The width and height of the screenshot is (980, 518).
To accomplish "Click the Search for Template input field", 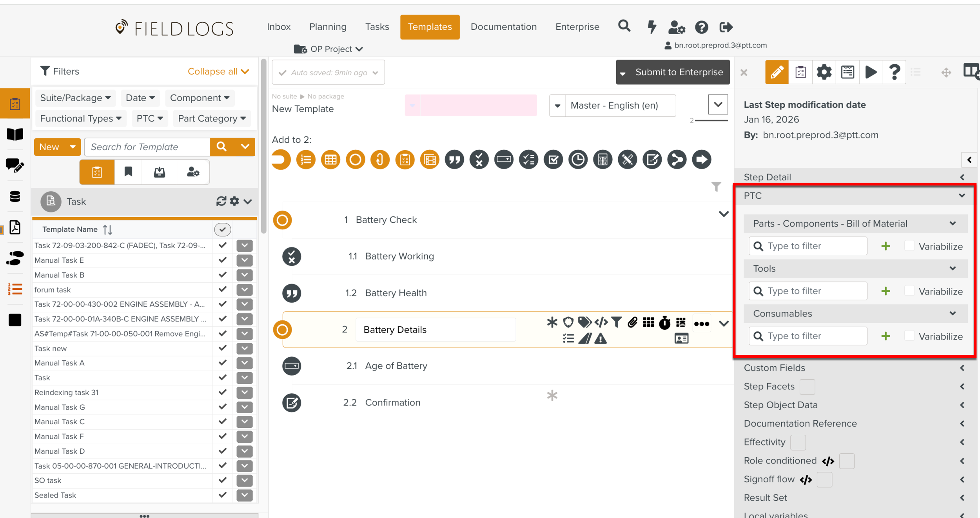I will pyautogui.click(x=147, y=147).
